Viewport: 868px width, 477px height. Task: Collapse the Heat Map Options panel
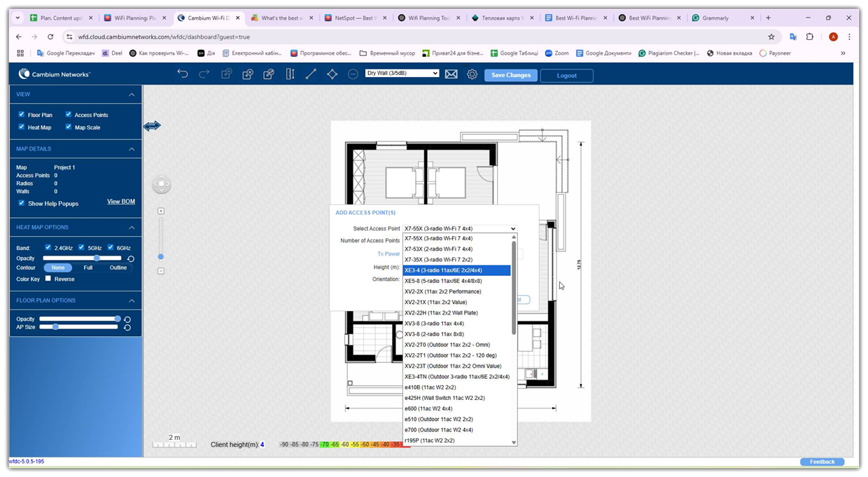131,227
